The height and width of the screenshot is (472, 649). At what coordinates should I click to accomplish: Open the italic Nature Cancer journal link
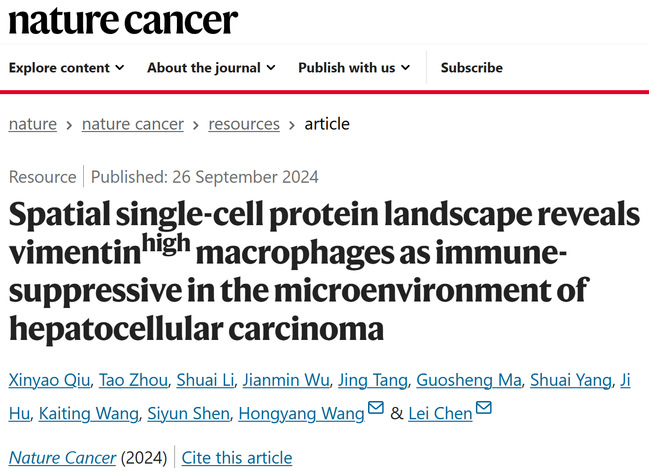tap(65, 458)
